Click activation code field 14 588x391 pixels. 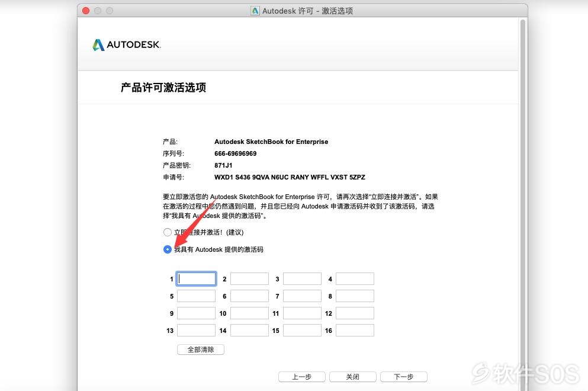[x=249, y=331]
